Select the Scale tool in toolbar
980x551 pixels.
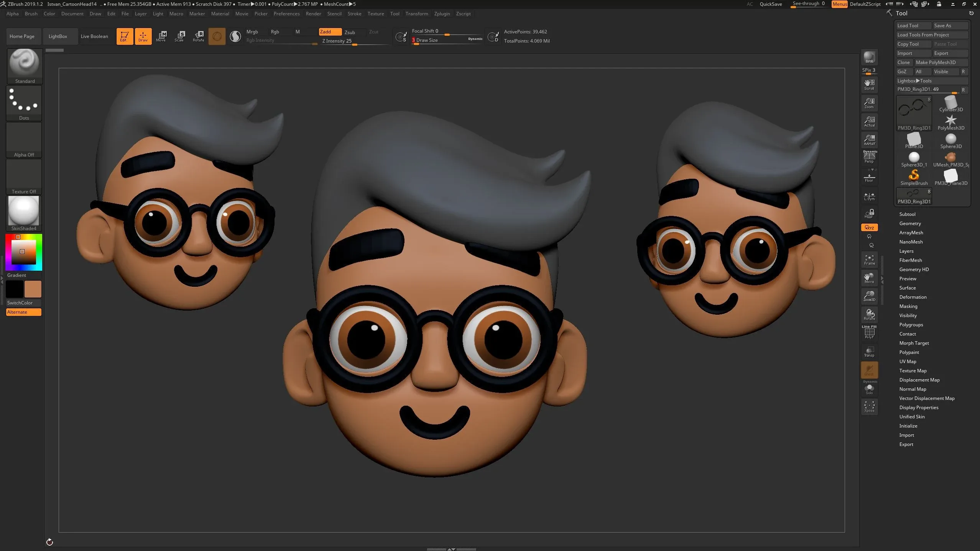179,36
